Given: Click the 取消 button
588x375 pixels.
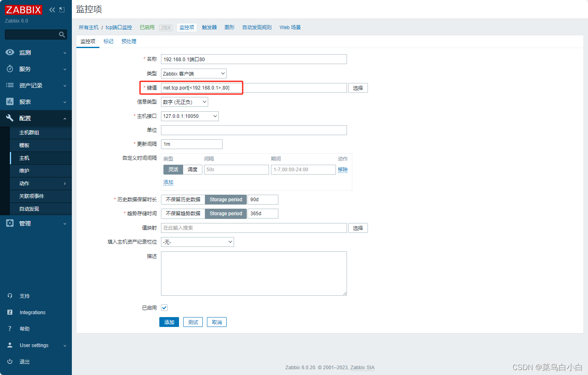Looking at the screenshot, I should coord(217,322).
